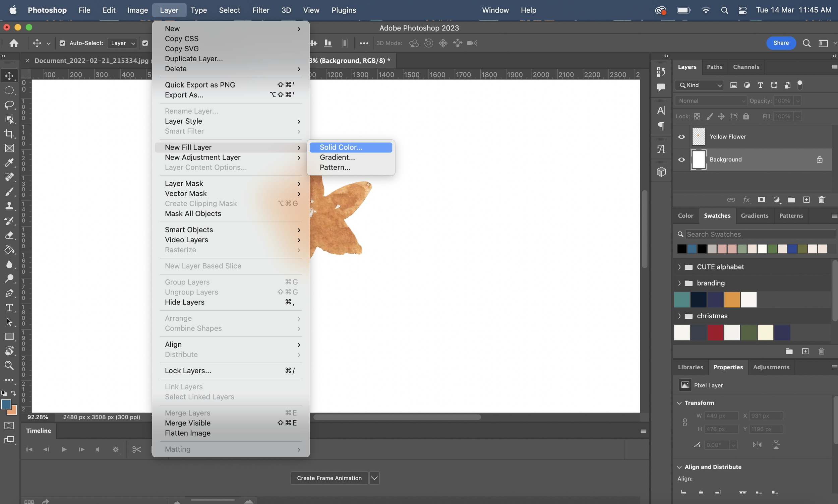Select the Lasso tool
Viewport: 838px width, 504px height.
click(x=9, y=105)
